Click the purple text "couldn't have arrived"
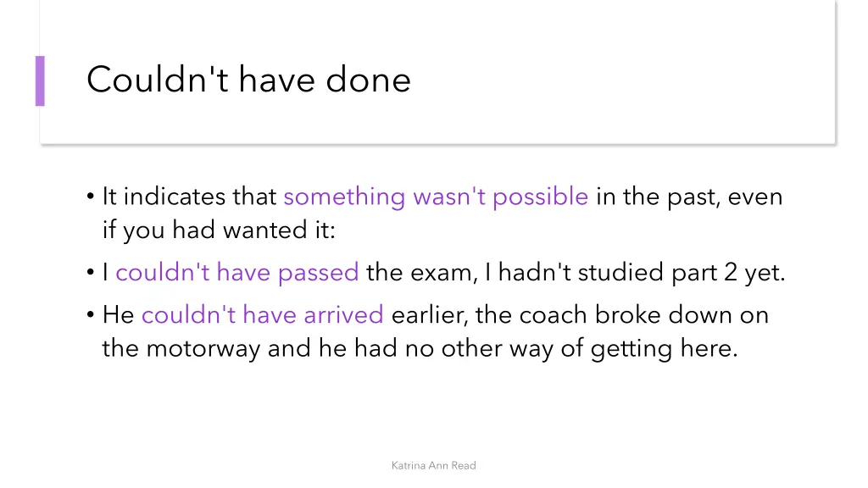Image resolution: width=868 pixels, height=488 pixels. (263, 315)
